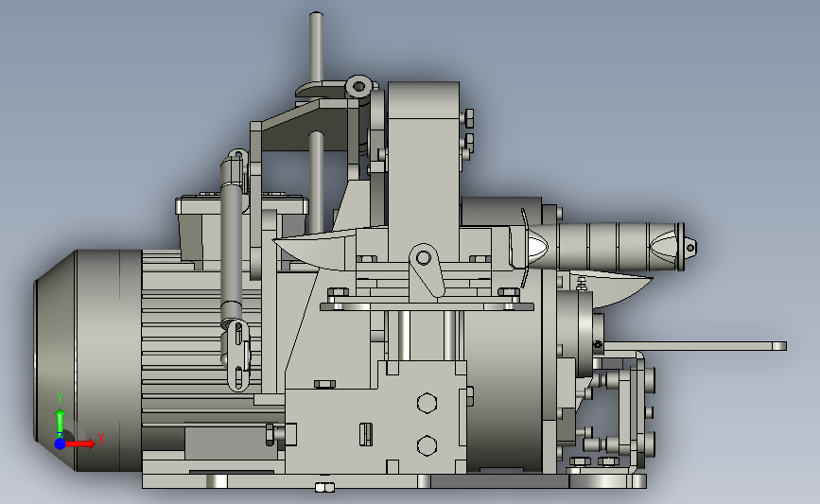Select the hex bolt under the base plate

(324, 488)
